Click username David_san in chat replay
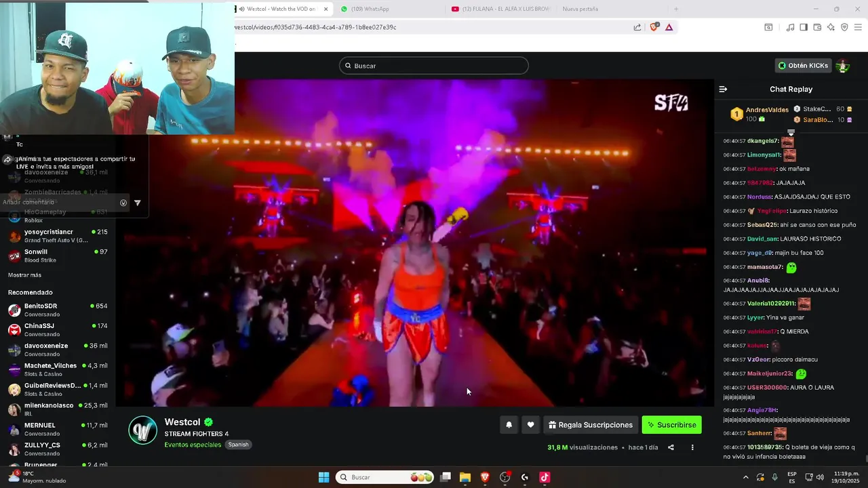This screenshot has width=868, height=488. click(762, 239)
